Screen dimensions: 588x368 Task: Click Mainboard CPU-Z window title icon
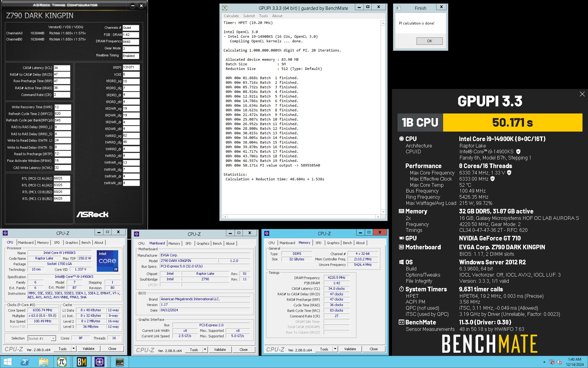tap(137, 234)
